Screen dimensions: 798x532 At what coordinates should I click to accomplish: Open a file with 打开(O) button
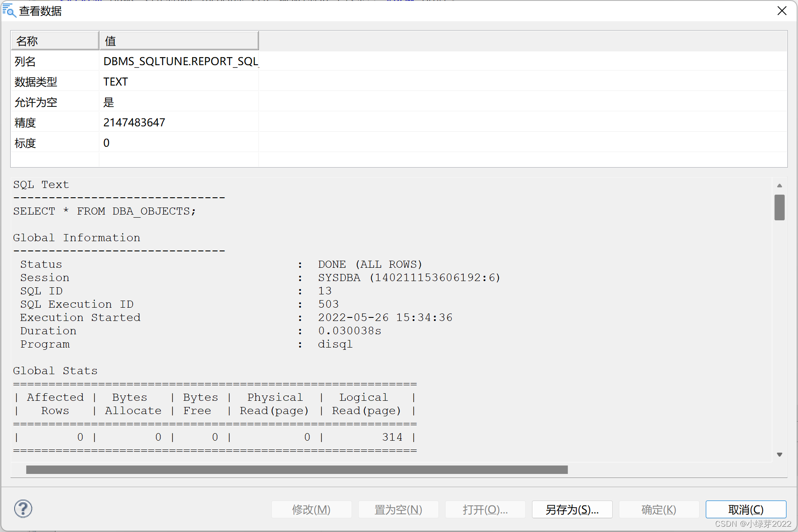485,509
